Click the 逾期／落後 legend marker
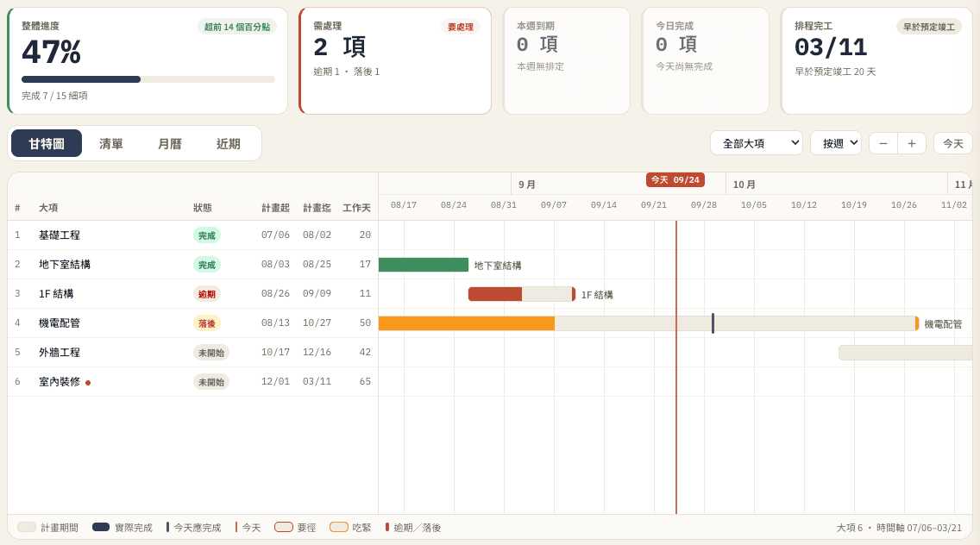 point(386,527)
